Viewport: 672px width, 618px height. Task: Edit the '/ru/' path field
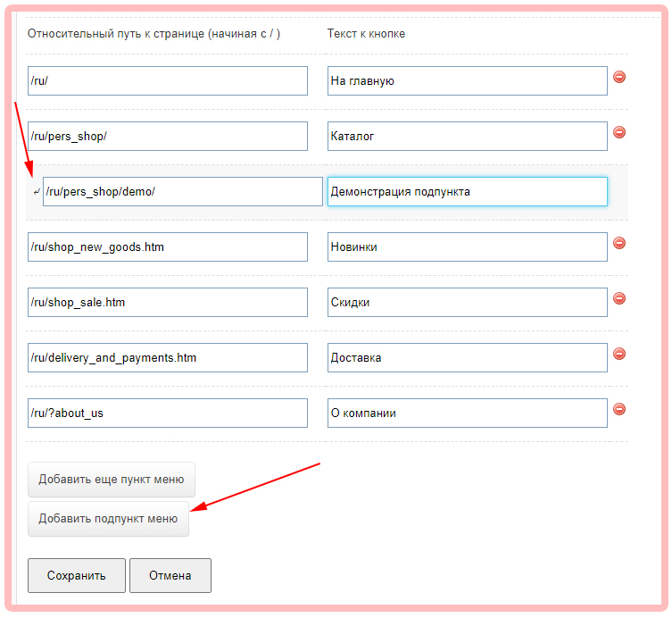[168, 80]
